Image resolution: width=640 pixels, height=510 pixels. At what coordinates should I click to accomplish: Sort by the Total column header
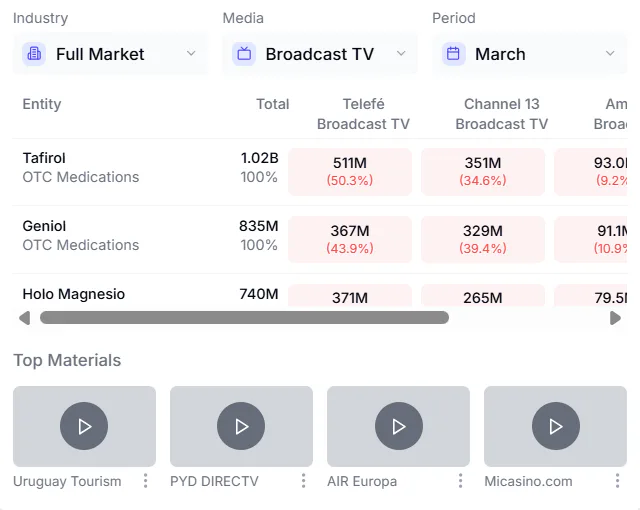273,104
